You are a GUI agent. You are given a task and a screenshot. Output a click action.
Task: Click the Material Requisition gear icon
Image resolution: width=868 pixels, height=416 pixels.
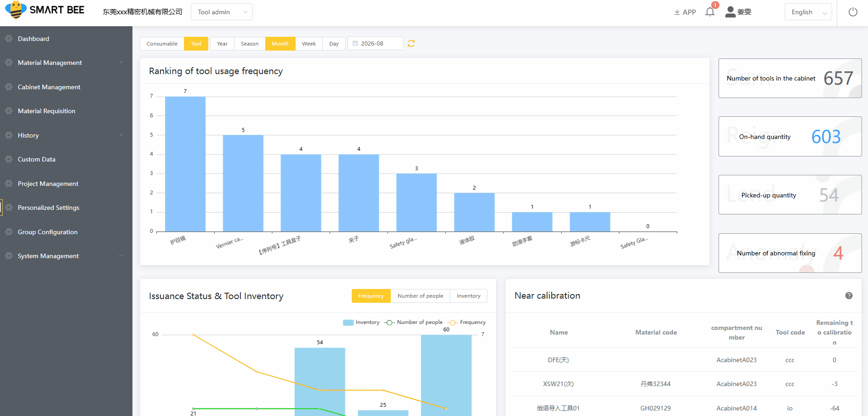point(9,111)
